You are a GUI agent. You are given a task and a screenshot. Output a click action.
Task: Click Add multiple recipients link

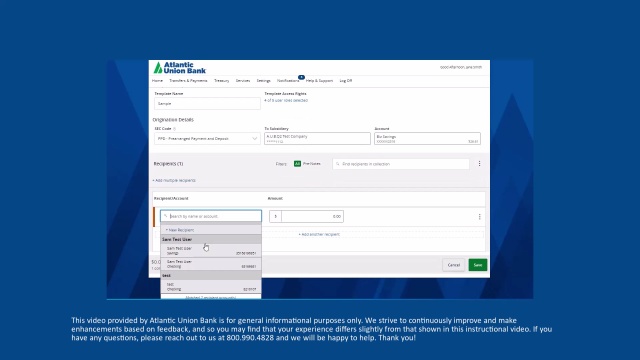(x=174, y=180)
